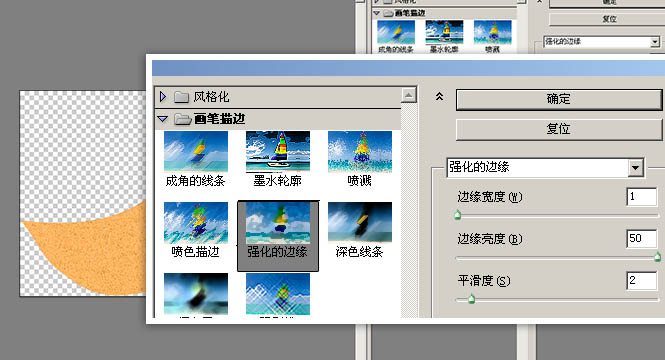Select the 成角的线条 filter thumbnail in the front dialog
This screenshot has height=360, width=665.
pyautogui.click(x=196, y=151)
